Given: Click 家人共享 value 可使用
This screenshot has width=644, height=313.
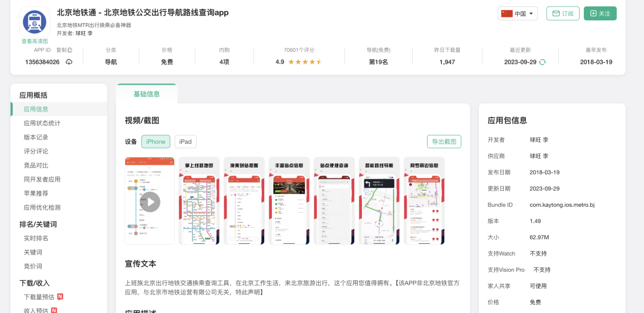Looking at the screenshot, I should [x=538, y=286].
